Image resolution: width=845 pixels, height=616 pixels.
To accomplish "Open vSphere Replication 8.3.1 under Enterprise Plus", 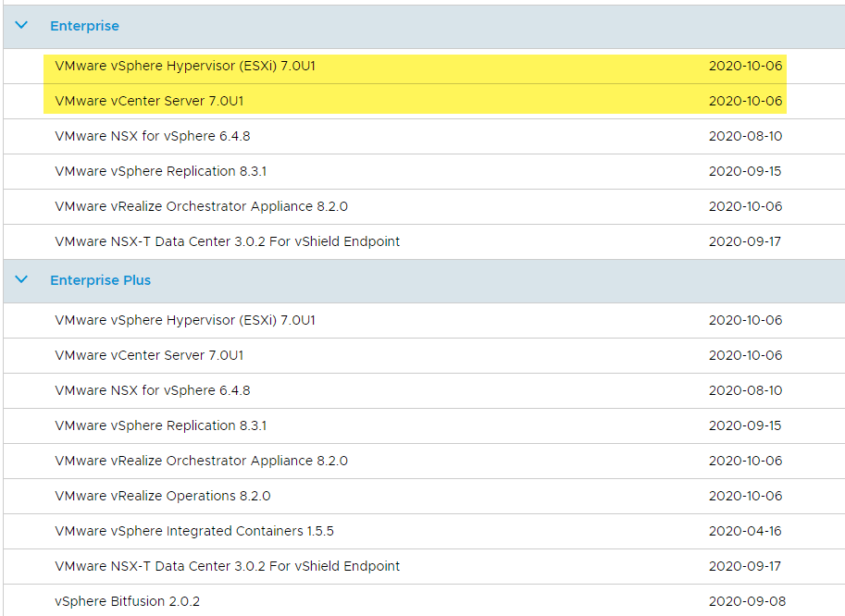I will 161,425.
